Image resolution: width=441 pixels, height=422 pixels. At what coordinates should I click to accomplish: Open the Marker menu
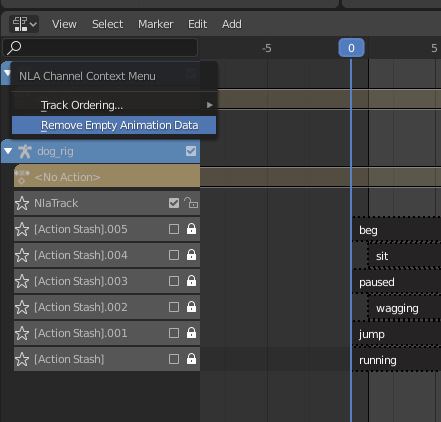156,24
